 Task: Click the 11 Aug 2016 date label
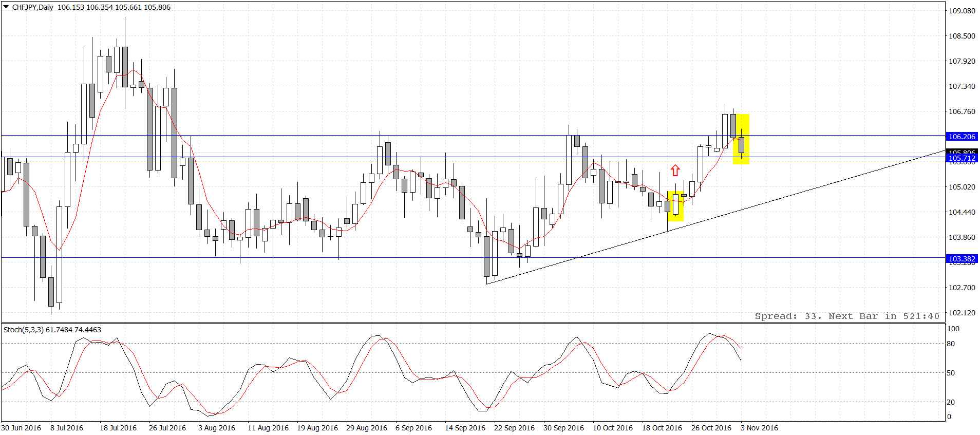268,428
